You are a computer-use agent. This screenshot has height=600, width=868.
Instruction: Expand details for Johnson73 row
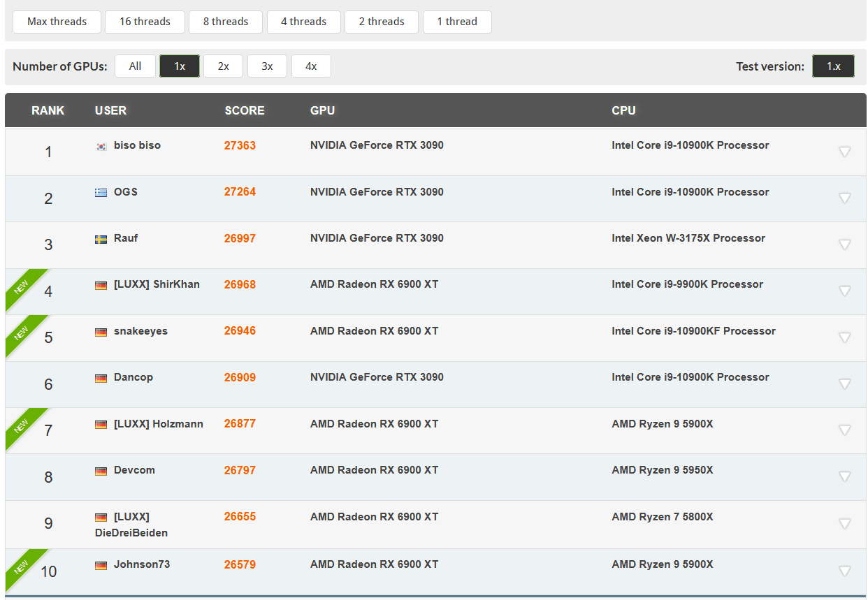click(x=844, y=571)
